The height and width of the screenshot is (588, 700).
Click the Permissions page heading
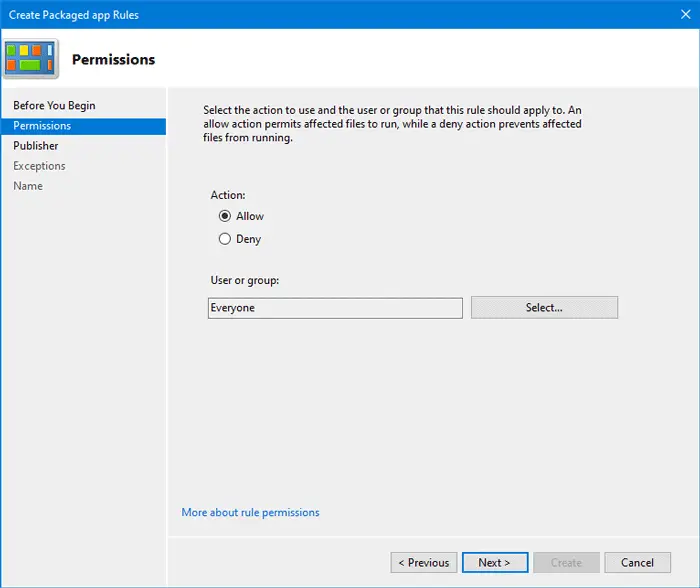point(113,59)
